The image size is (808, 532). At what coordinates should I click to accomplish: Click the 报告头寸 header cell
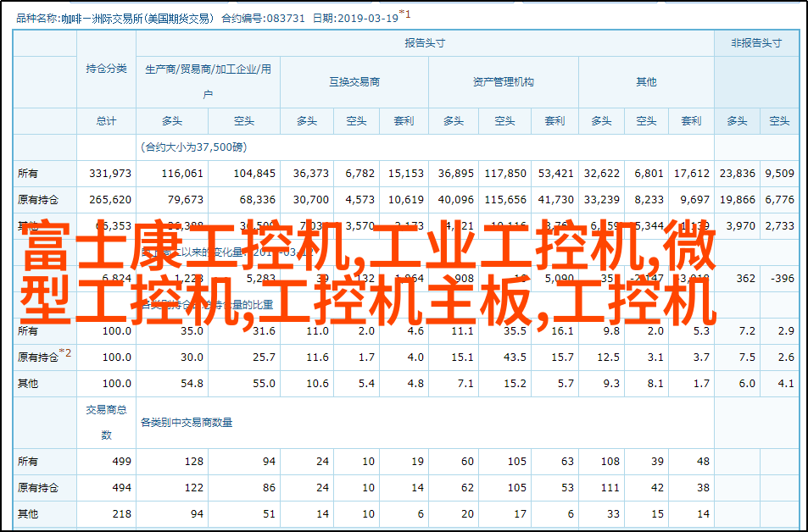point(425,43)
